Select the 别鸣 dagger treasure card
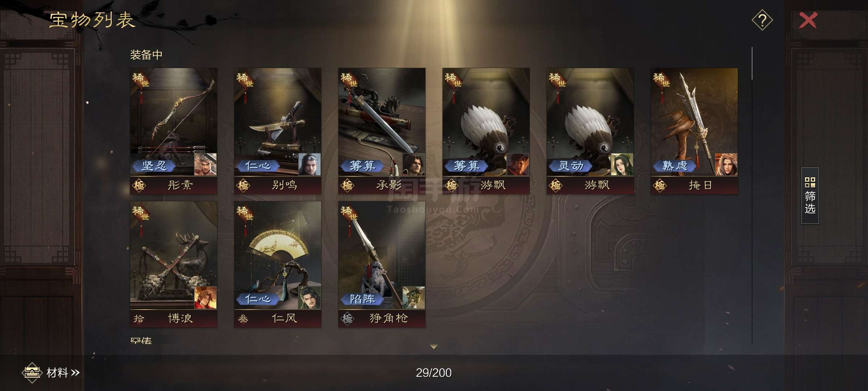Screen dimensions: 868x391 (278, 131)
